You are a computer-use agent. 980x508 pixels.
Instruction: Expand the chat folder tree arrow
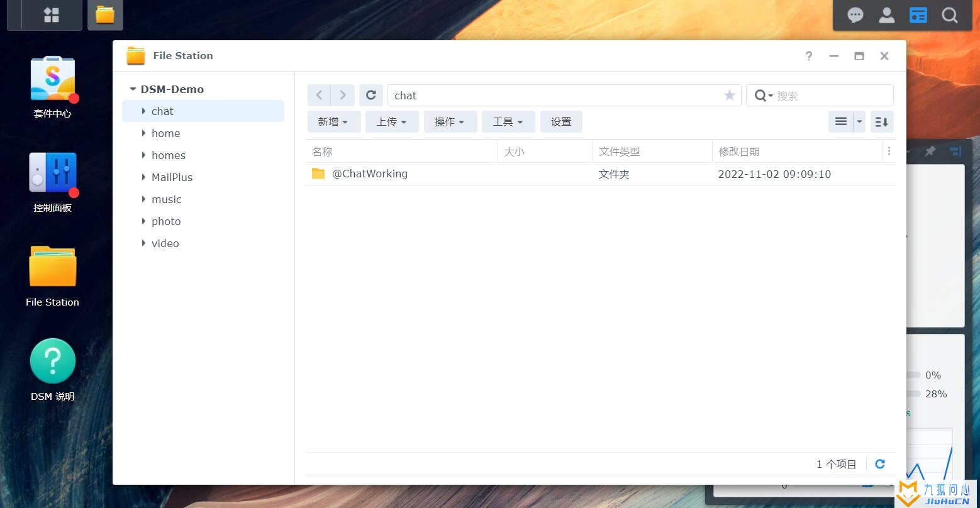143,111
